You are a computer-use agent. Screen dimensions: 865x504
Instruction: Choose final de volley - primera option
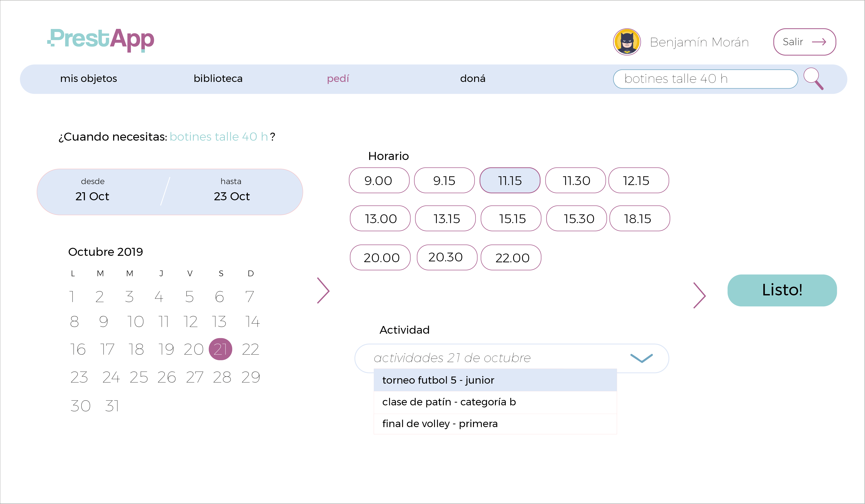point(495,424)
